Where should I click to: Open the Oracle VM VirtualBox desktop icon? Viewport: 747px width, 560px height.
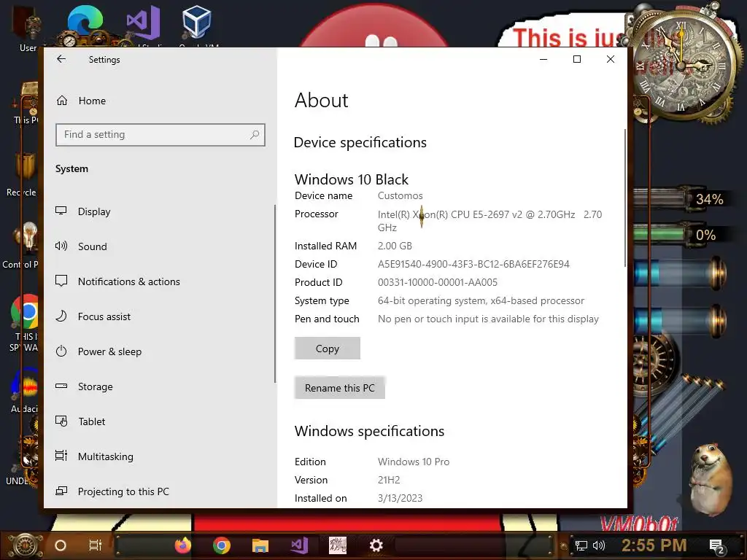196,23
